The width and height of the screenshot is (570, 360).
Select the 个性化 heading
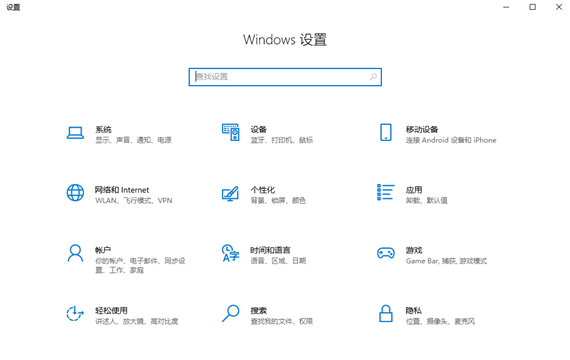263,189
